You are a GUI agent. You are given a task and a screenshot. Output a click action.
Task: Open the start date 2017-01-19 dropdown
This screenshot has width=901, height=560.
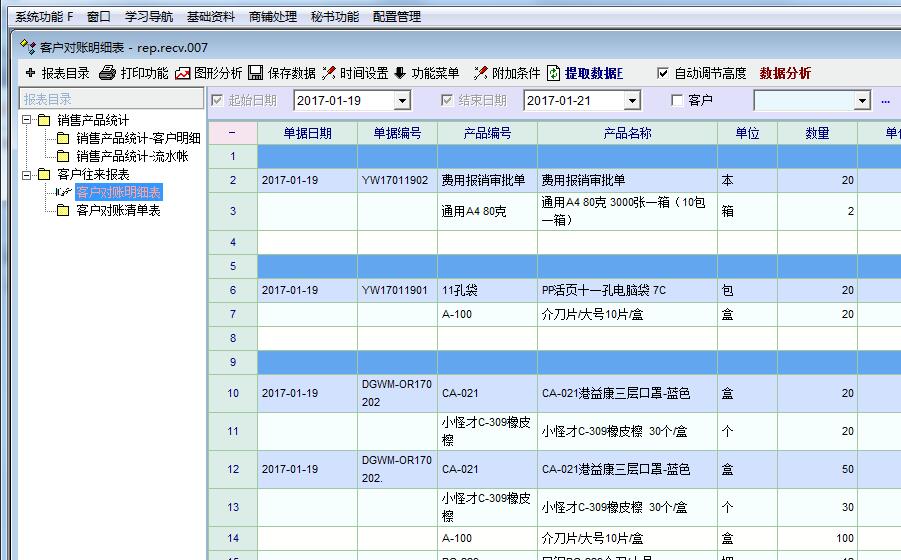(x=402, y=101)
